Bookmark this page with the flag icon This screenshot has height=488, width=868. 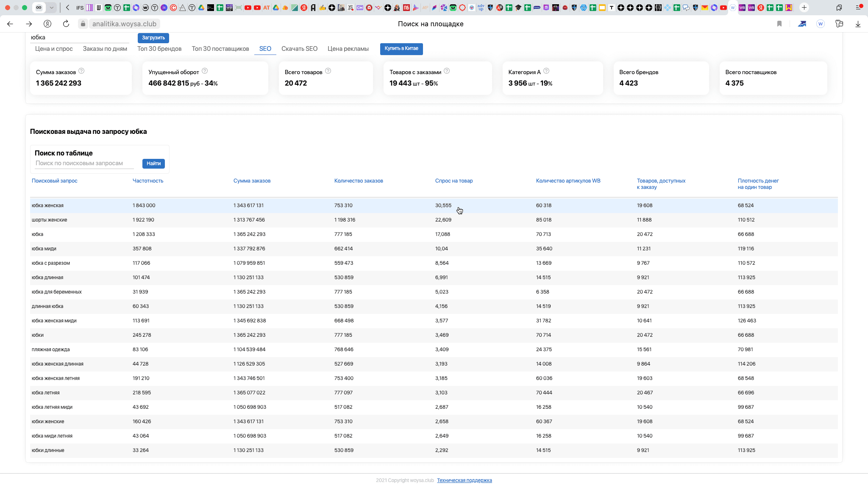point(779,24)
